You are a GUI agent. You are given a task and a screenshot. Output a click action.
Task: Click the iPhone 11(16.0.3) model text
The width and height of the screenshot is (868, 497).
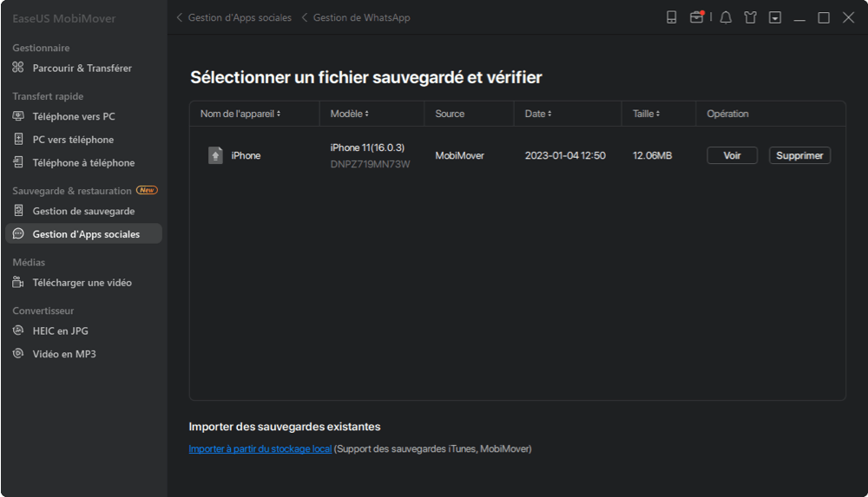coord(367,147)
